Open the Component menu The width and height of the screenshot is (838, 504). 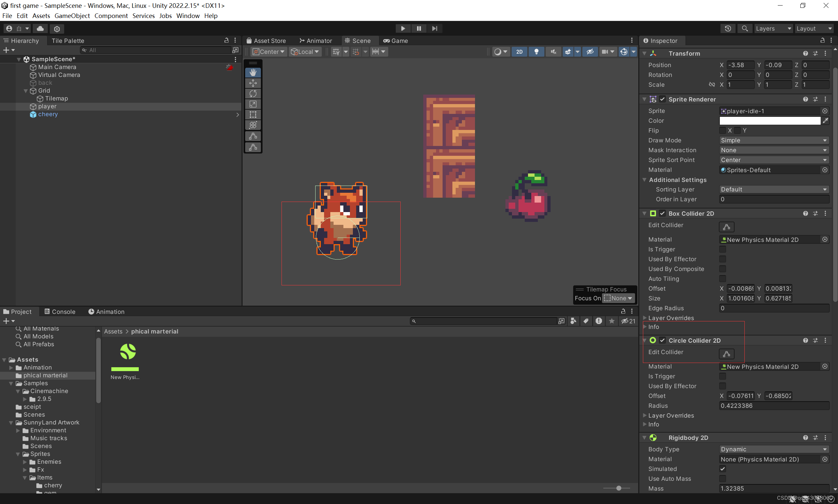pyautogui.click(x=111, y=16)
